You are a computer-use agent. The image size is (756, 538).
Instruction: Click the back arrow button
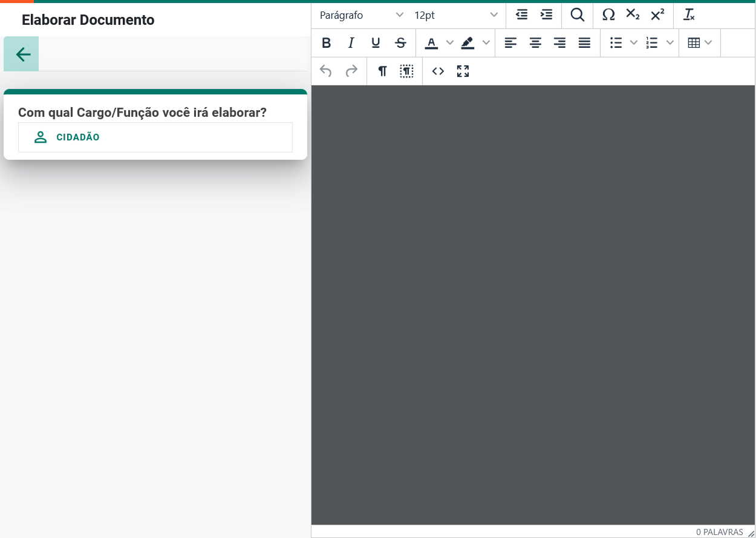coord(22,54)
